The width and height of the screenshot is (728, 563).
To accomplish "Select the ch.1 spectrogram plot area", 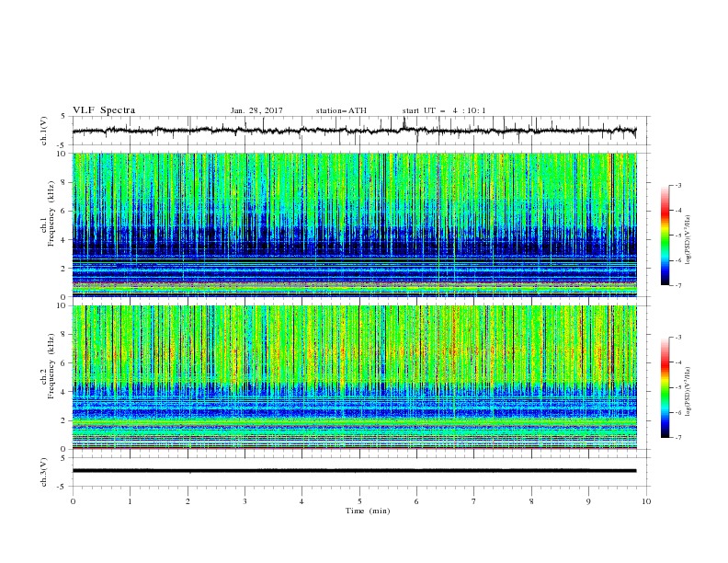I will 354,224.
